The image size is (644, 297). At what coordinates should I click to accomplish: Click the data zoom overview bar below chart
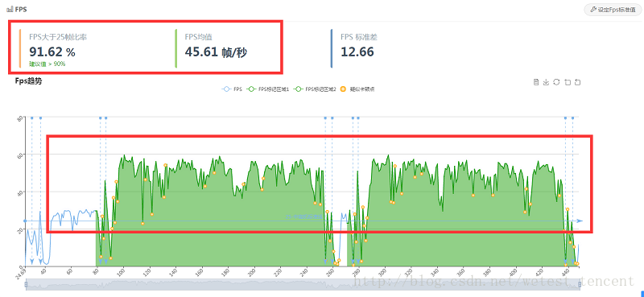tap(303, 284)
